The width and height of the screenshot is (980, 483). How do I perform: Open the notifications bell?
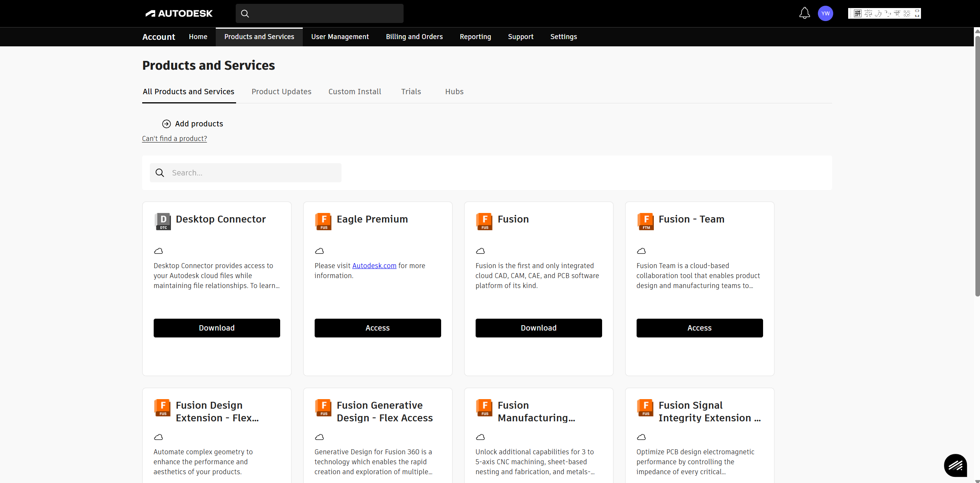pyautogui.click(x=804, y=13)
